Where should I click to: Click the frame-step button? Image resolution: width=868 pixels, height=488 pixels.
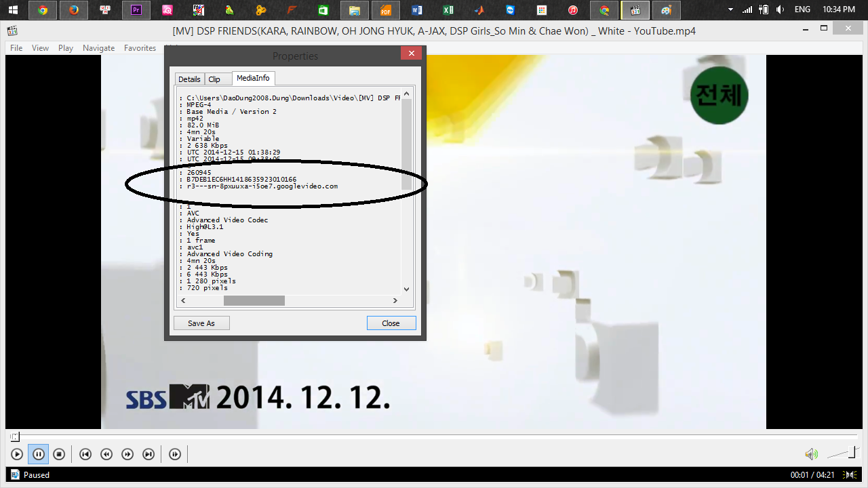175,454
